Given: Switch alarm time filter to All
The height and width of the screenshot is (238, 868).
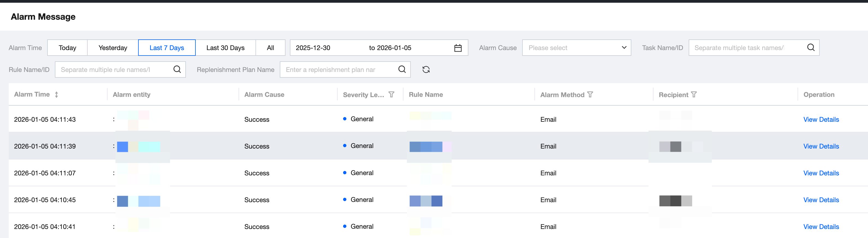Looking at the screenshot, I should tap(270, 48).
